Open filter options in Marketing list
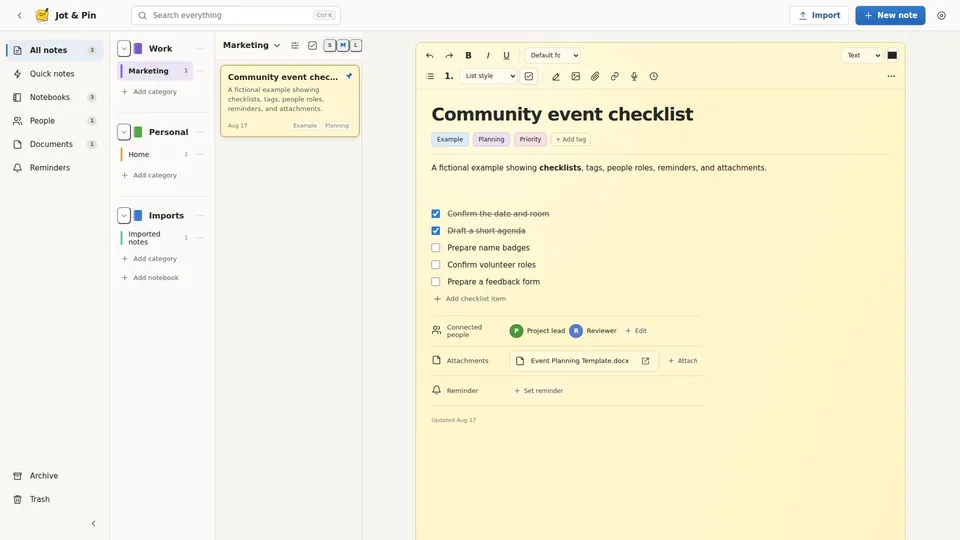960x540 pixels. 295,45
